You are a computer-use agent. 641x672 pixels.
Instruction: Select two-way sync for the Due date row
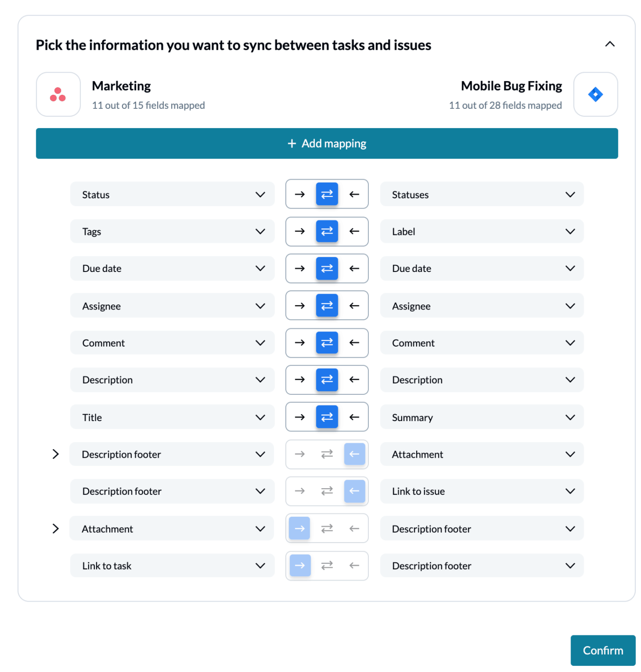pyautogui.click(x=327, y=268)
